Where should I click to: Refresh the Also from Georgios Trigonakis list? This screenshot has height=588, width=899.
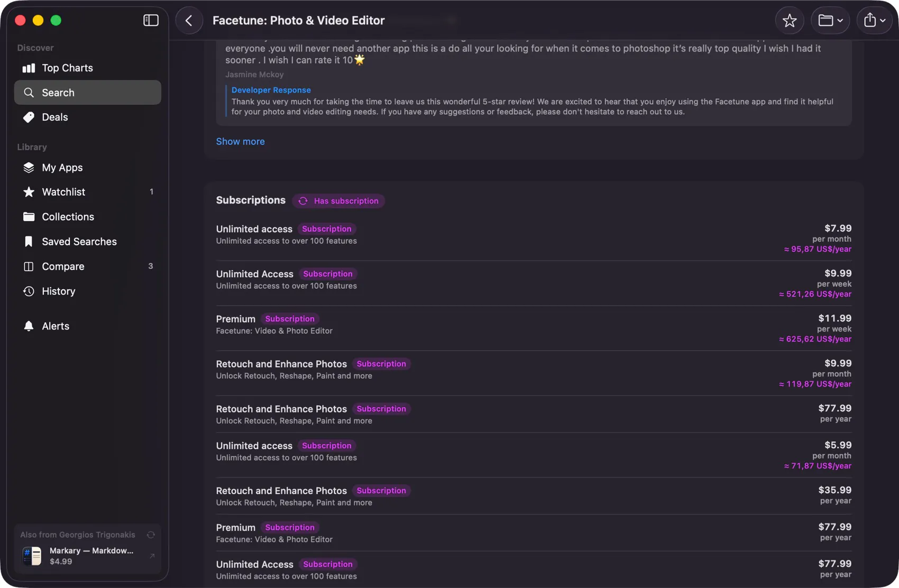pyautogui.click(x=151, y=535)
